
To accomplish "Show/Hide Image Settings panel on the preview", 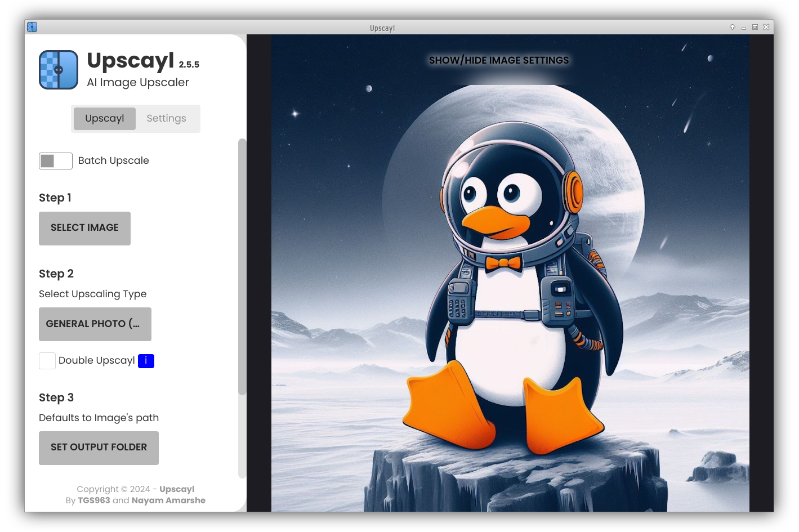I will click(x=498, y=60).
